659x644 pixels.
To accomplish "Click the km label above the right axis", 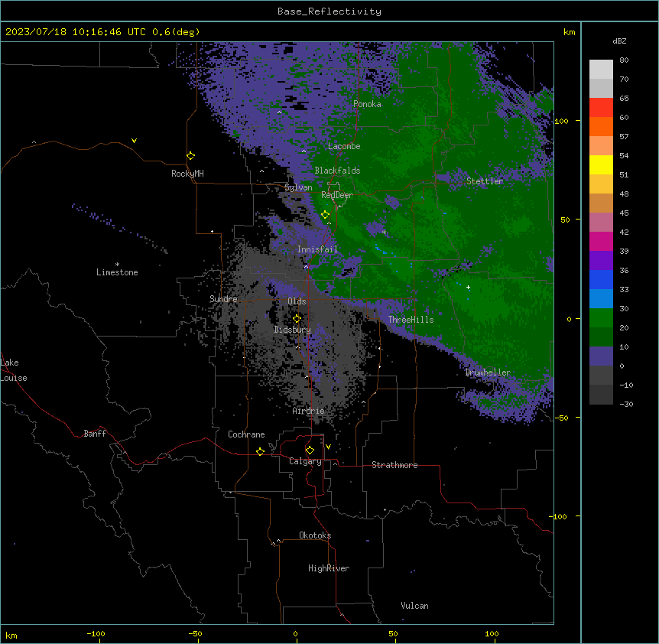I will 569,32.
